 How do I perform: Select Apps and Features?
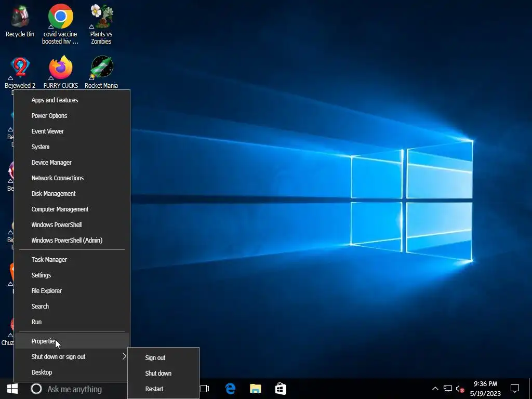coord(72,100)
